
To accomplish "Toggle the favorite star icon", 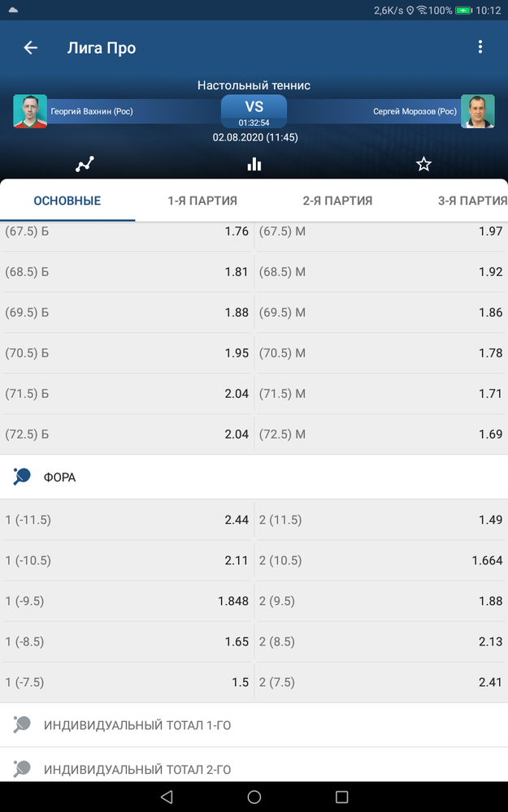I will click(423, 164).
